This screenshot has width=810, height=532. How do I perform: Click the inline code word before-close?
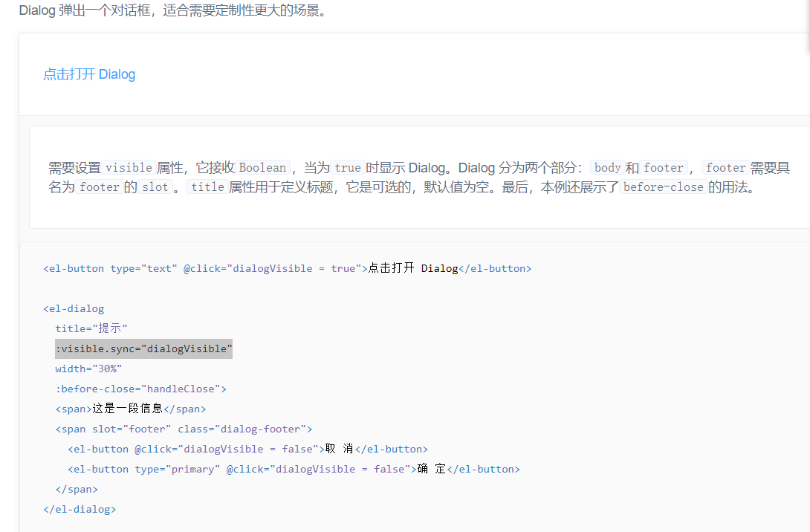pos(664,187)
